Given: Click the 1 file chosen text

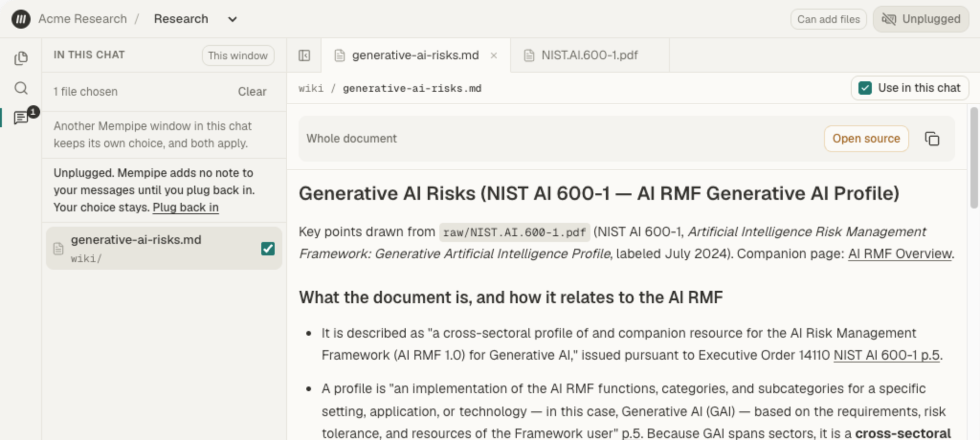Looking at the screenshot, I should click(86, 91).
